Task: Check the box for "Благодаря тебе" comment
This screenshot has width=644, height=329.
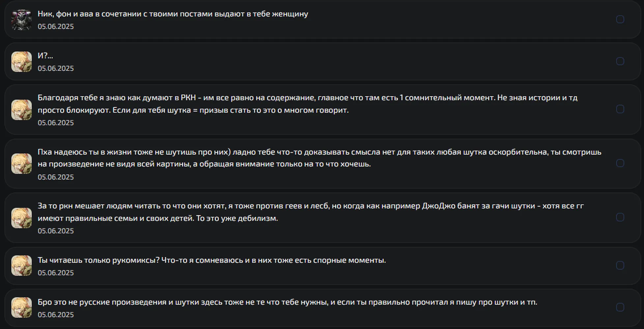Action: [x=620, y=109]
